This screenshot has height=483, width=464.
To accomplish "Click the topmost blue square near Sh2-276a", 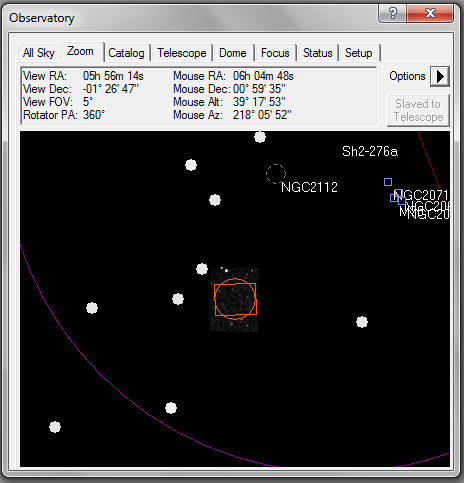I will (388, 182).
